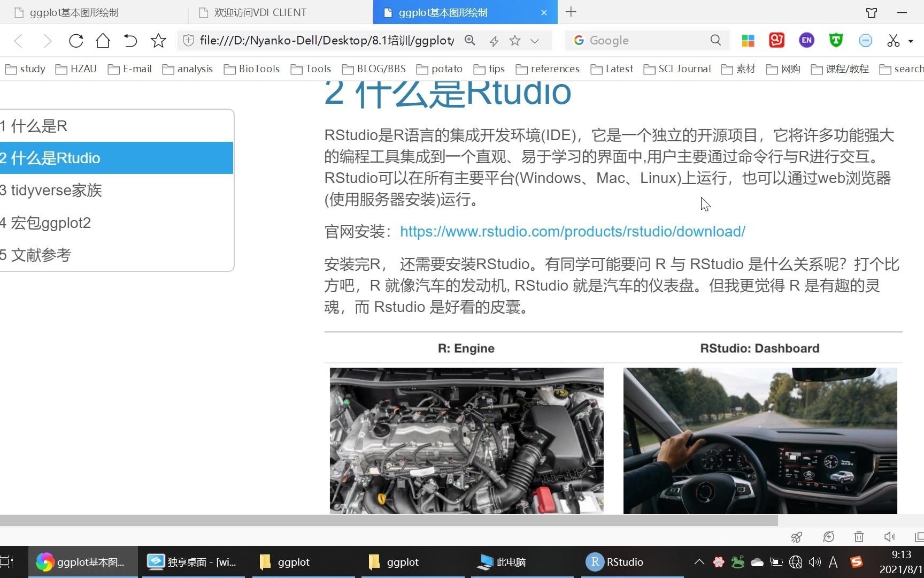Switch to the 欢迎访问VDI CLIENT tab
The width and height of the screenshot is (924, 578).
pyautogui.click(x=281, y=12)
